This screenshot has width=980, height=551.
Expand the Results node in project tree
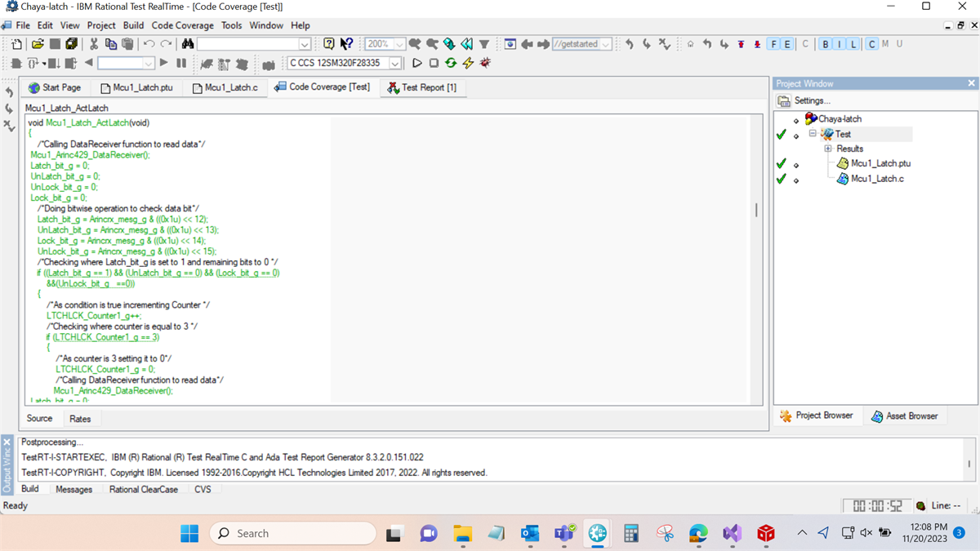(x=827, y=149)
